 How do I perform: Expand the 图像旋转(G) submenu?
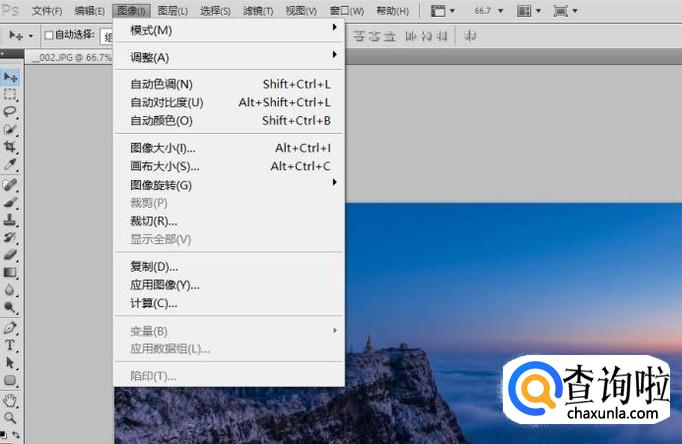coord(229,185)
